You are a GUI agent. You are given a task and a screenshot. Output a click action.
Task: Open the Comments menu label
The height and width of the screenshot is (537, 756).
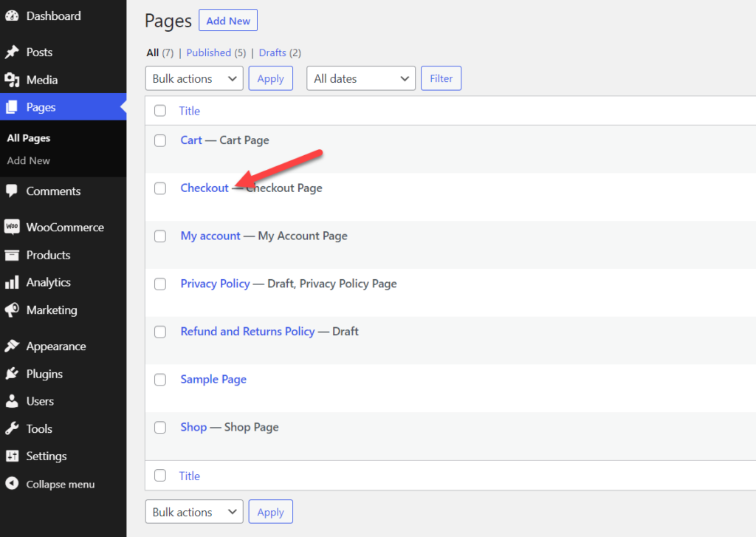(53, 191)
